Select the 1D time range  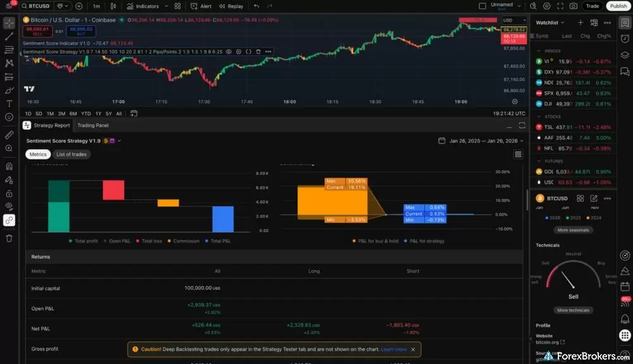click(x=28, y=114)
